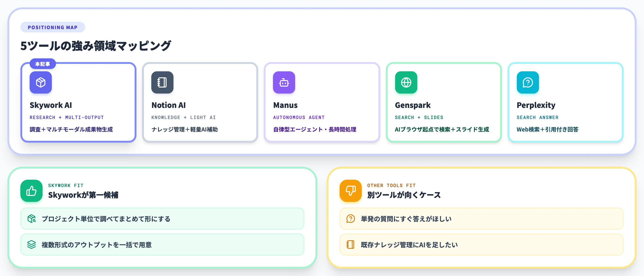Screen dimensions: 644x276
Task: Click the layers icon beside 複数形式のアウトプット
Action: [x=31, y=245]
